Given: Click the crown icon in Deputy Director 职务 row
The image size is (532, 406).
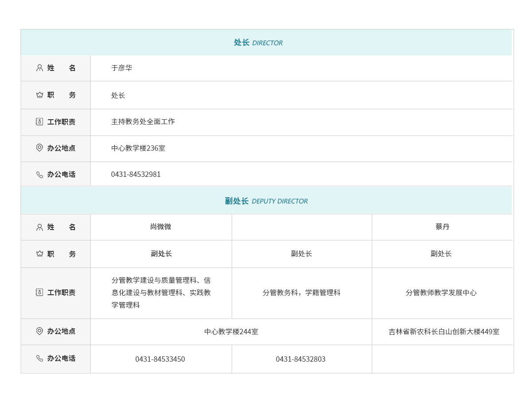Looking at the screenshot, I should click(x=39, y=254).
